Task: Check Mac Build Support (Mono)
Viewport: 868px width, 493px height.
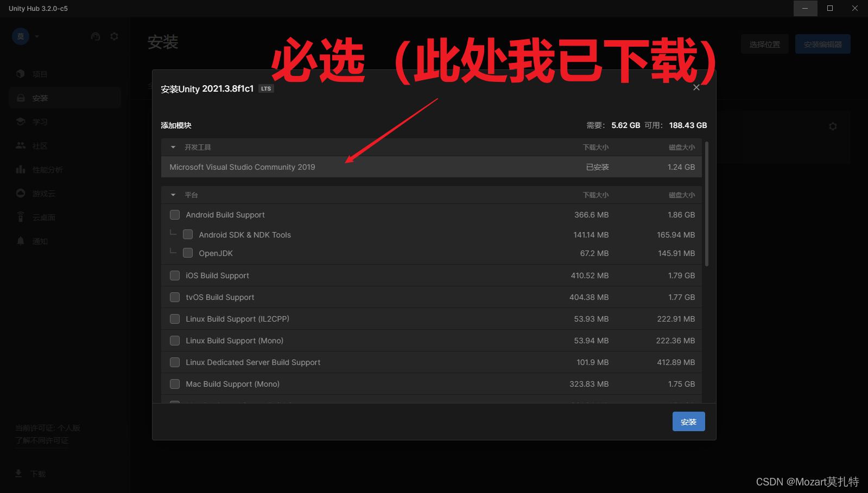Action: click(175, 384)
